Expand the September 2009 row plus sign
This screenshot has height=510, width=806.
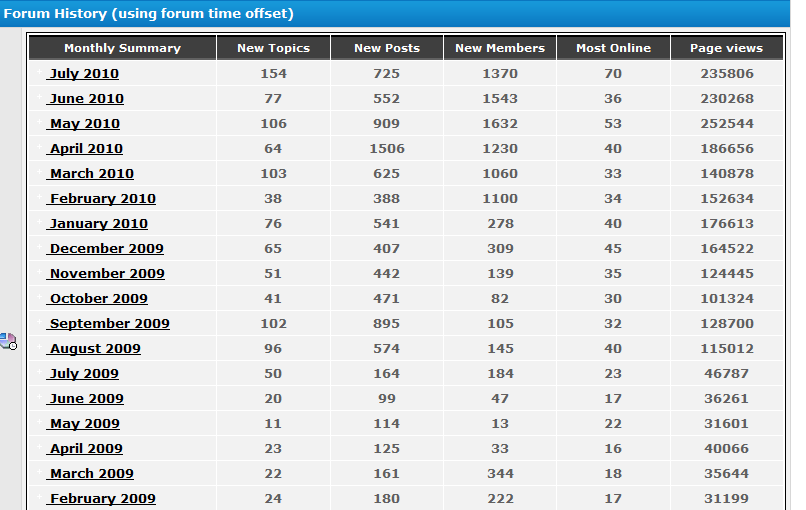pyautogui.click(x=40, y=321)
